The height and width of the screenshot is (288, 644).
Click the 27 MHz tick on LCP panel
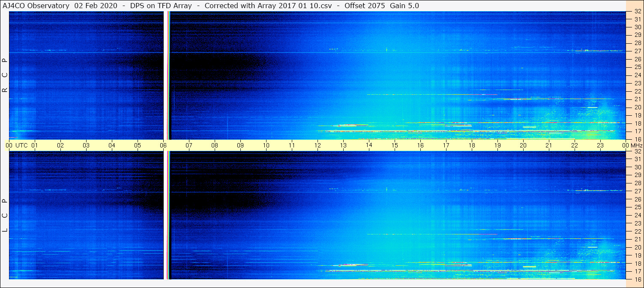click(637, 191)
